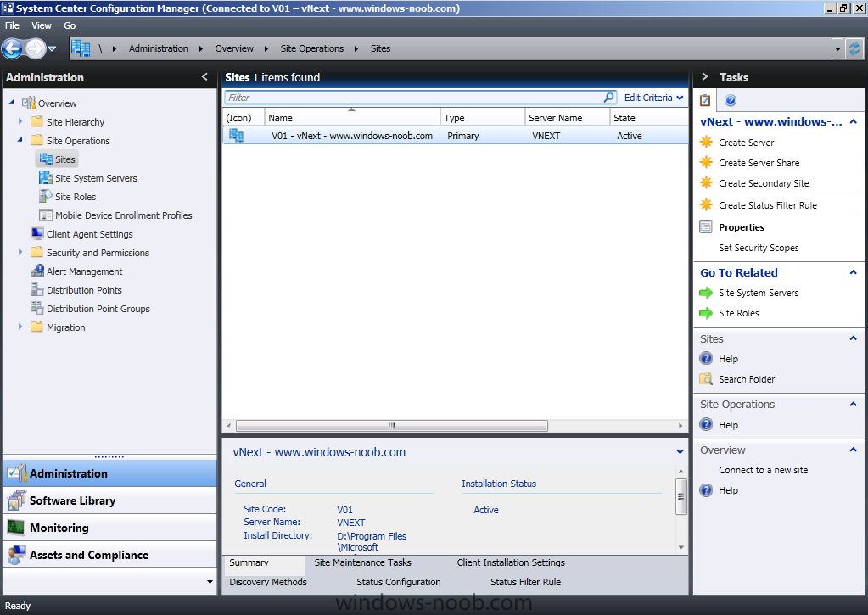The height and width of the screenshot is (615, 868).
Task: Select the Sites node icon
Action: (x=45, y=159)
